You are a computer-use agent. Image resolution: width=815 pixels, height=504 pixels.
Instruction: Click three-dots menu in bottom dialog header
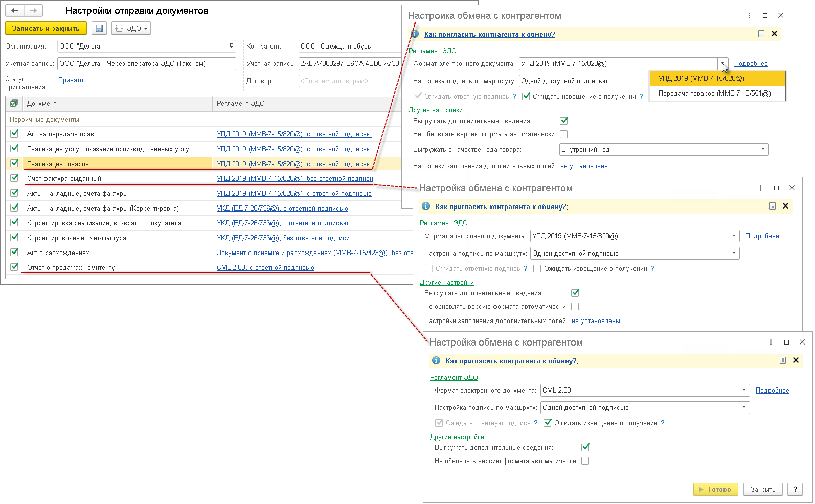(x=771, y=342)
